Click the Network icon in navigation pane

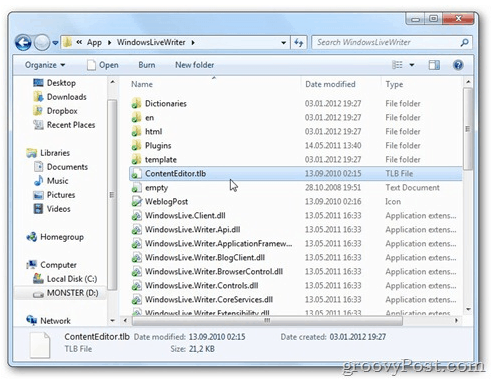(x=32, y=320)
